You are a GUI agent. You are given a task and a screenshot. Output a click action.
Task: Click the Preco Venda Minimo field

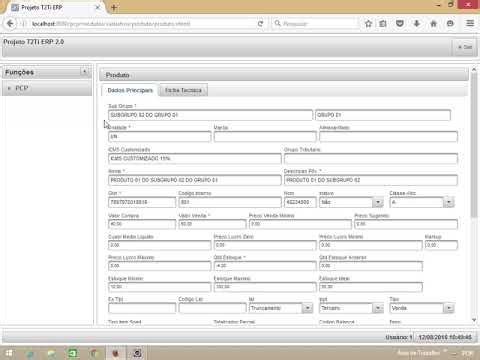coord(300,224)
